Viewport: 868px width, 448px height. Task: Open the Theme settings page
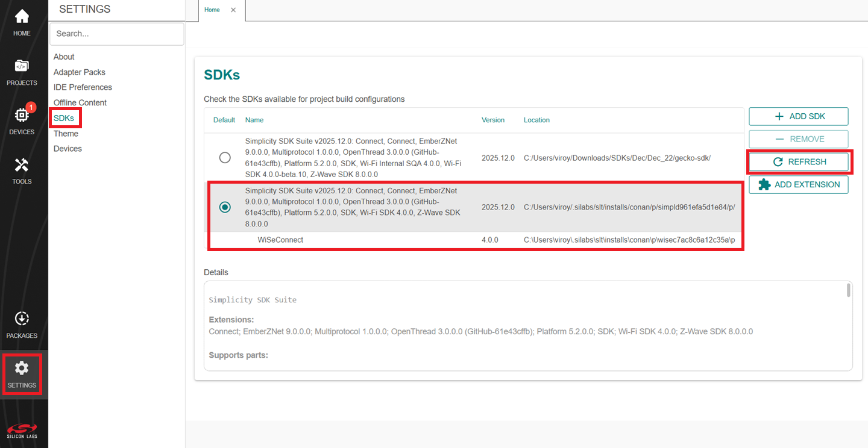[x=65, y=133]
